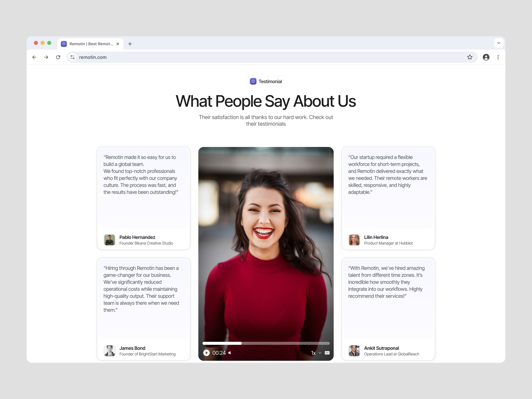Play the testimonial video

pyautogui.click(x=206, y=353)
